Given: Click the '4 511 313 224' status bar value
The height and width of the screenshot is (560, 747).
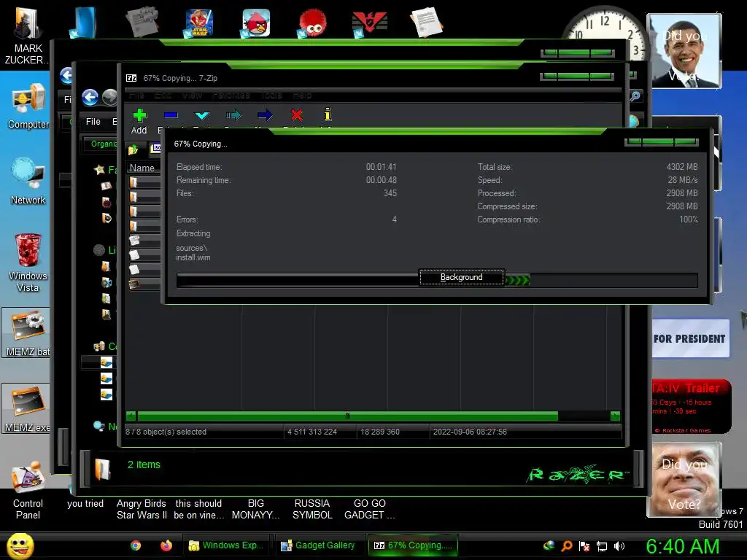Looking at the screenshot, I should coord(312,432).
